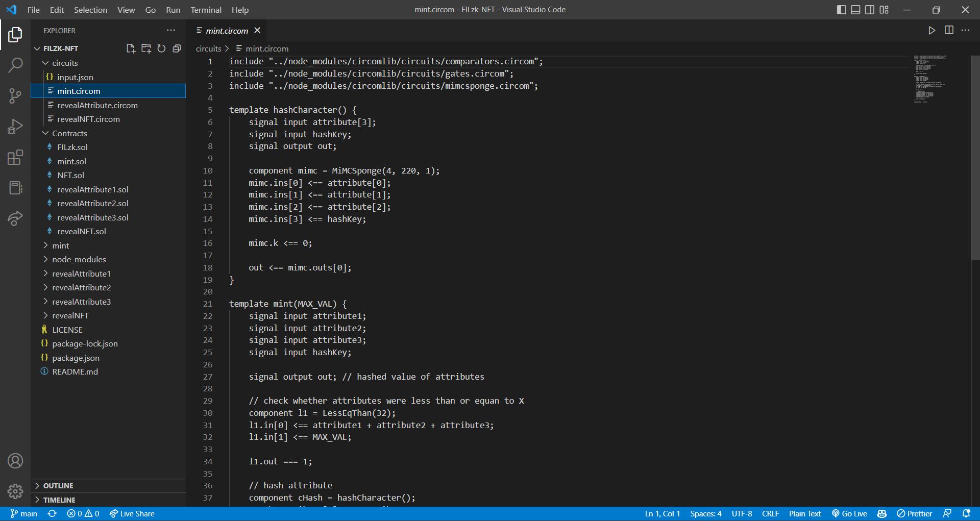Open the Run menu
The image size is (980, 521).
[173, 10]
